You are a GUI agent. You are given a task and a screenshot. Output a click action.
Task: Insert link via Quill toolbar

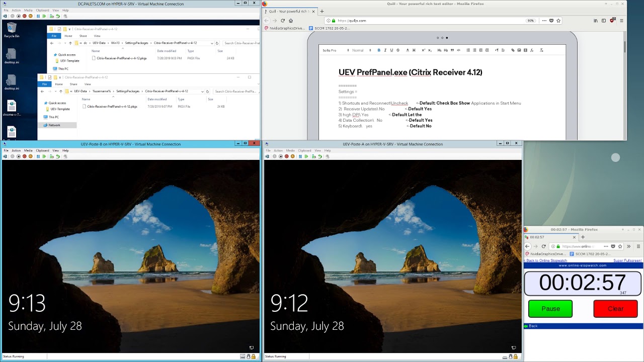pos(513,50)
